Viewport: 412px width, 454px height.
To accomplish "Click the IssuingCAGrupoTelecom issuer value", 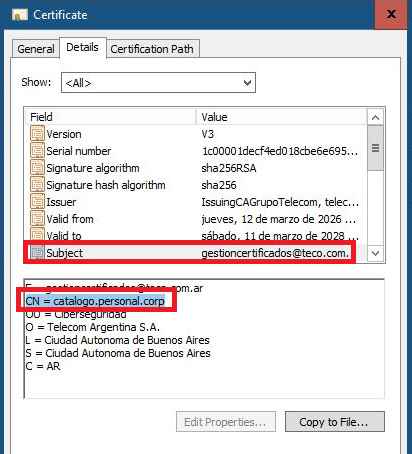I will pos(280,202).
